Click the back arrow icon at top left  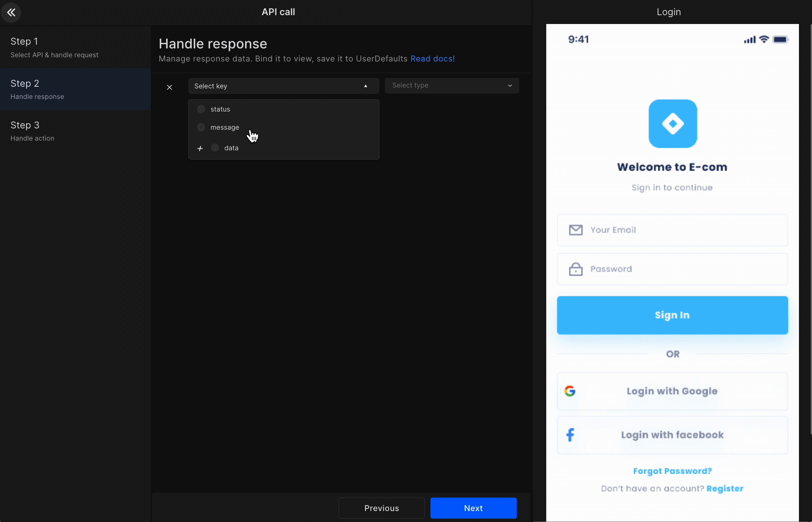11,12
